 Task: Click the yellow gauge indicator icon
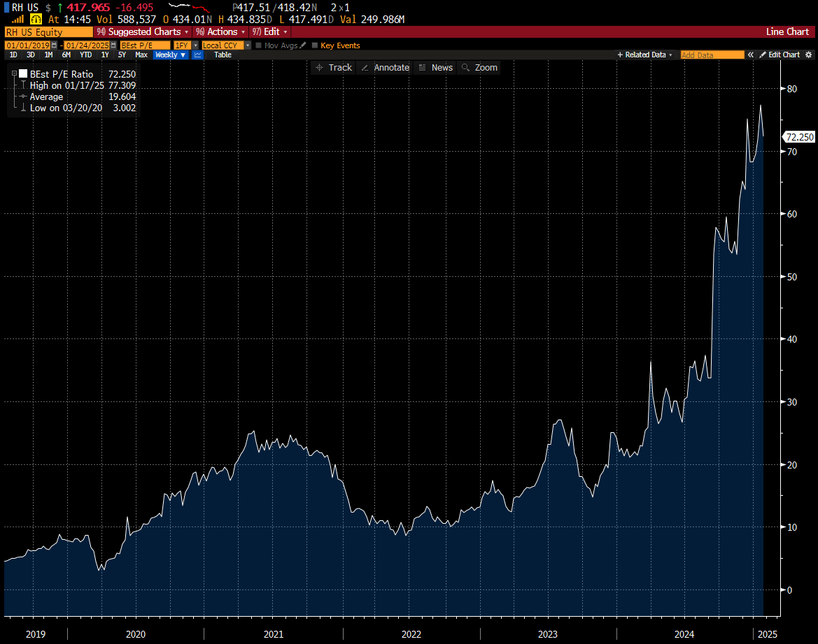tap(36, 20)
